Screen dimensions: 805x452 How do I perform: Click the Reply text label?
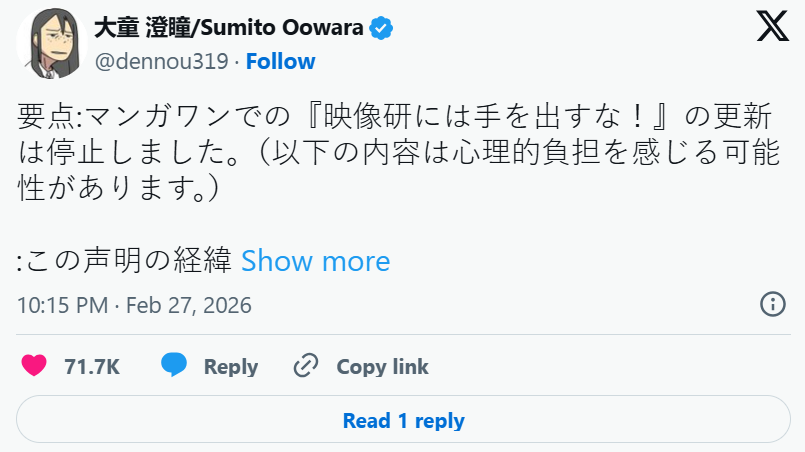click(x=231, y=367)
